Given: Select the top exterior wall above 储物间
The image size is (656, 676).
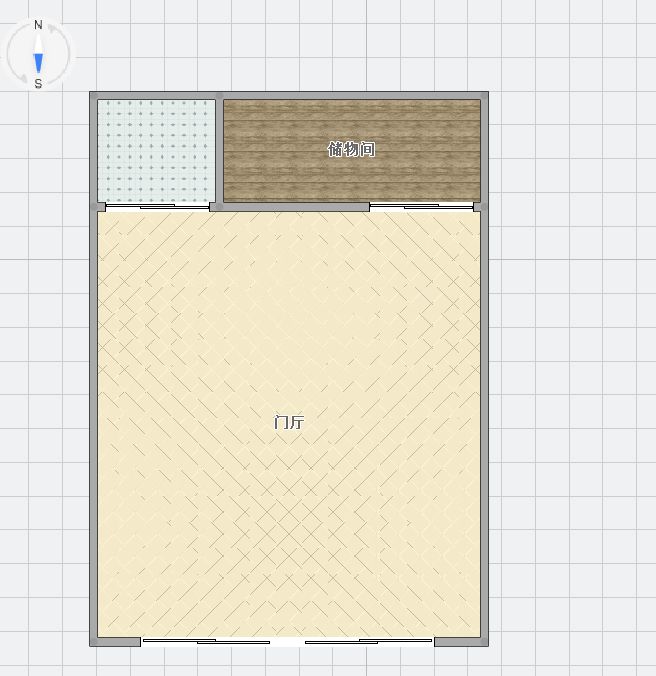Looking at the screenshot, I should 350,96.
